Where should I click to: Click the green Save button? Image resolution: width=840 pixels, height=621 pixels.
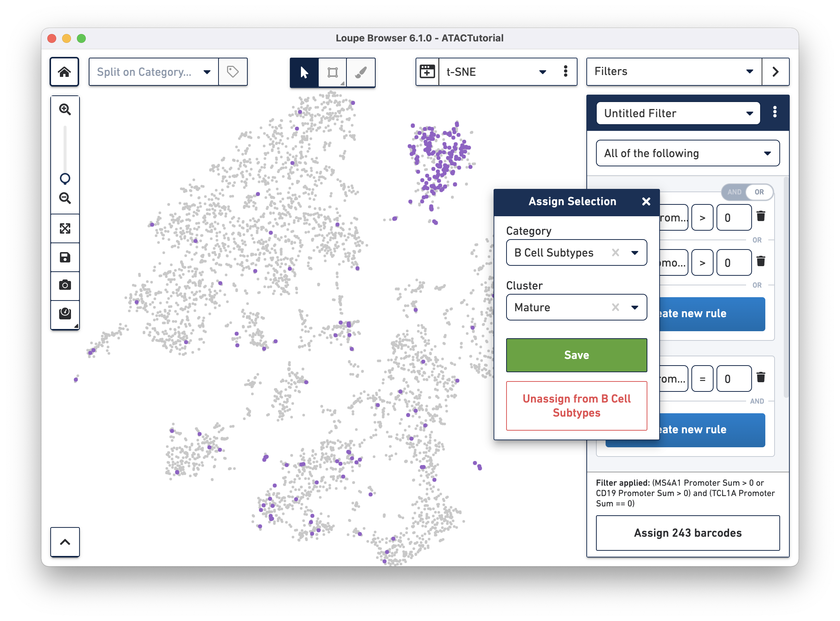[576, 355]
